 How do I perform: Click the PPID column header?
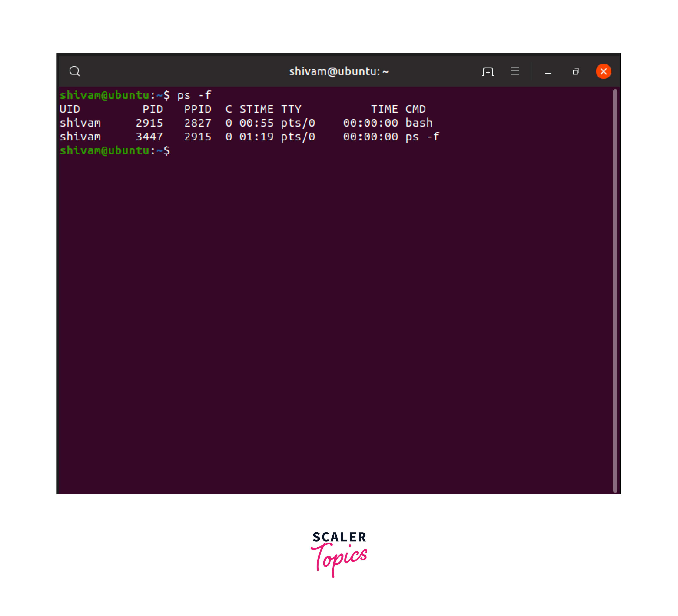click(198, 109)
